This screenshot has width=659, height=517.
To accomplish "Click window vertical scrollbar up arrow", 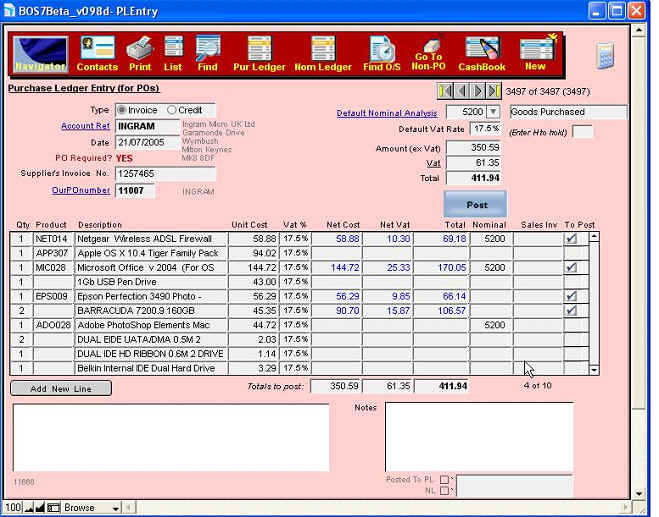I will pyautogui.click(x=639, y=30).
